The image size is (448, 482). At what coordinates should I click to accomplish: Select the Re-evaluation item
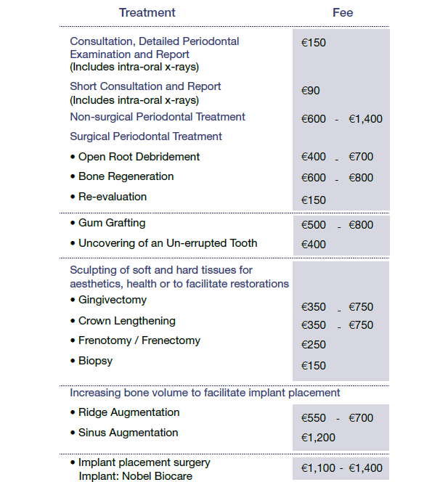click(108, 197)
